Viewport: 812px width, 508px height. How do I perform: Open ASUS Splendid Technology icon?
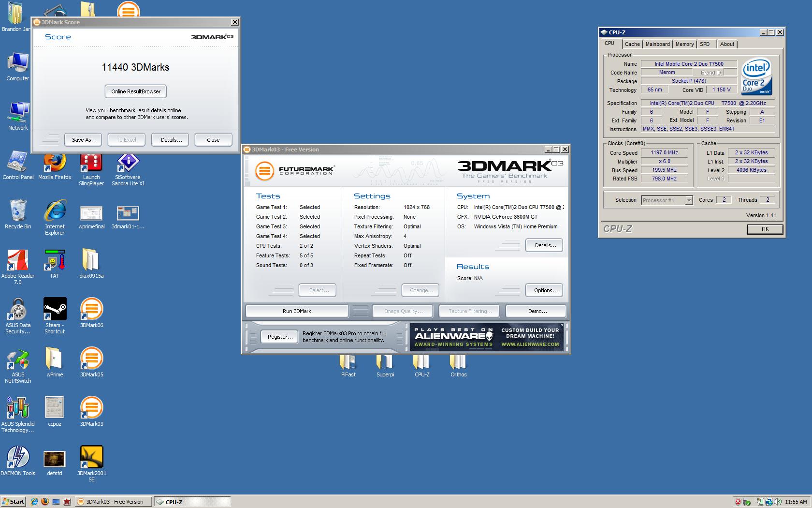[18, 415]
